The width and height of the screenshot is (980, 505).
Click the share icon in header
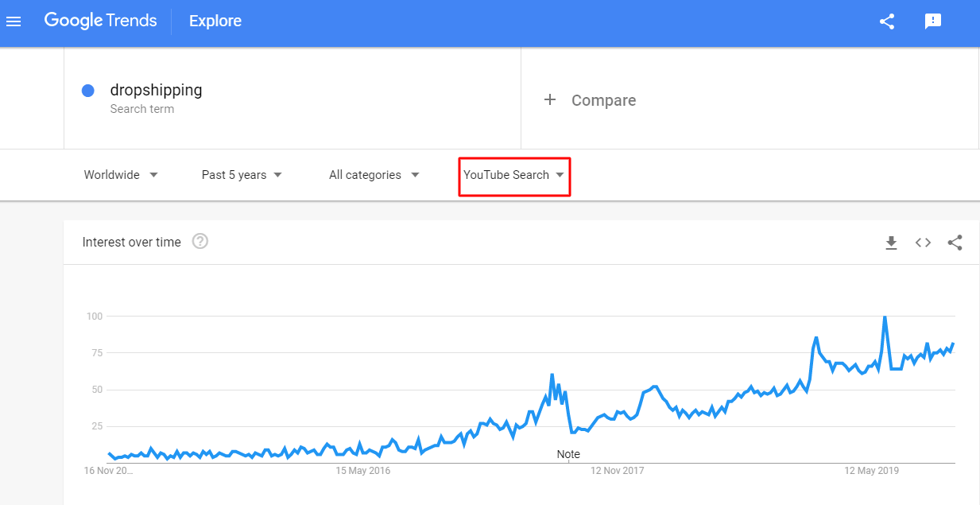pyautogui.click(x=887, y=21)
